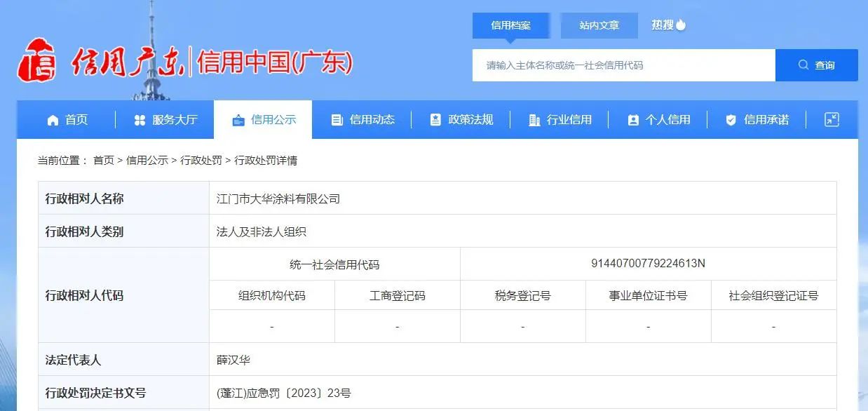Image resolution: width=868 pixels, height=411 pixels.
Task: Open the 政策法规 menu item
Action: (x=461, y=119)
